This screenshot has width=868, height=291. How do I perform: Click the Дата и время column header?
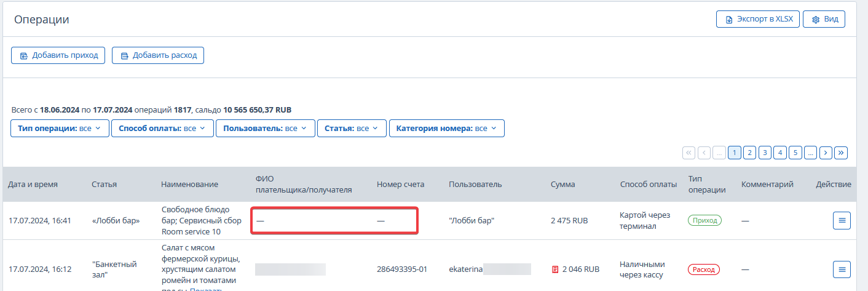tap(33, 185)
